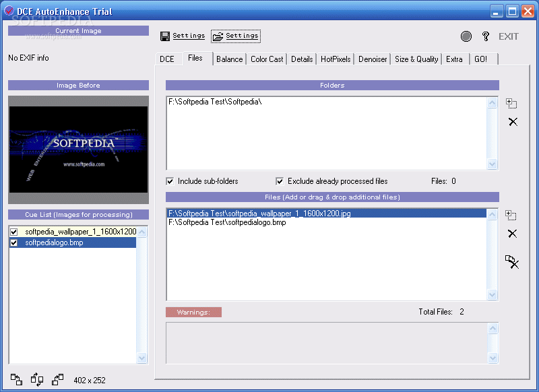Uncheck softpedialogo.bmp in the Cue List
Screen dimensions: 539x392
pos(13,243)
